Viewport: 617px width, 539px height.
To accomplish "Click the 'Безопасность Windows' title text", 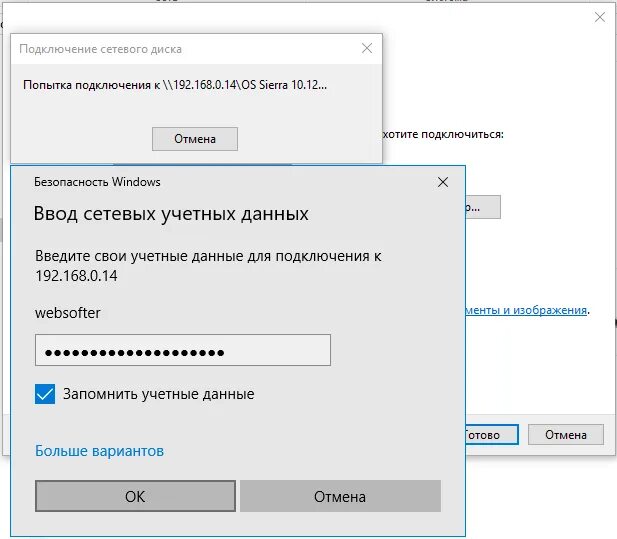I will coord(97,182).
